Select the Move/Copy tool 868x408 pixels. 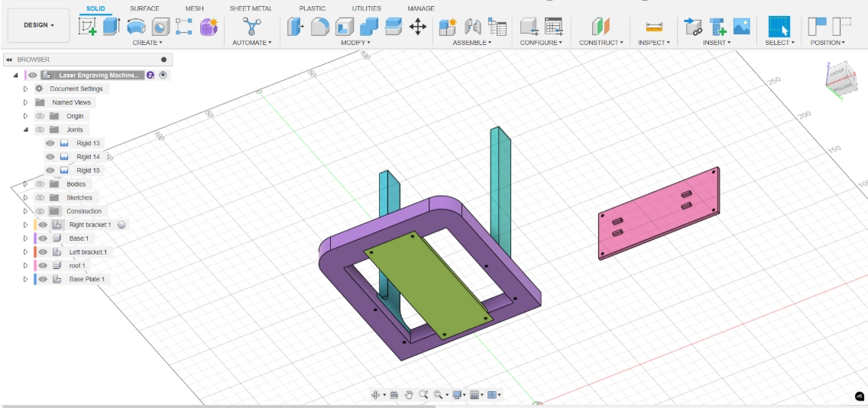(x=417, y=26)
